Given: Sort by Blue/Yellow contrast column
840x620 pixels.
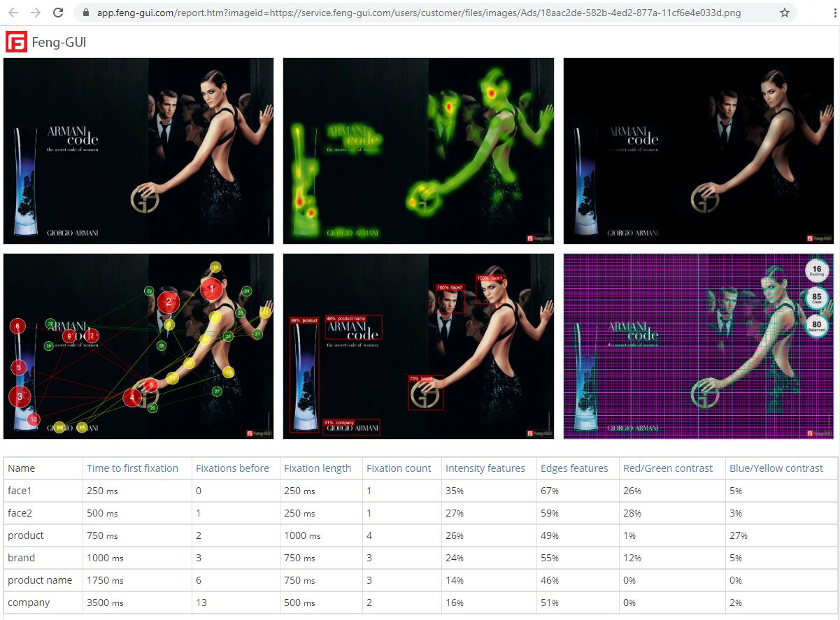Looking at the screenshot, I should (x=776, y=468).
